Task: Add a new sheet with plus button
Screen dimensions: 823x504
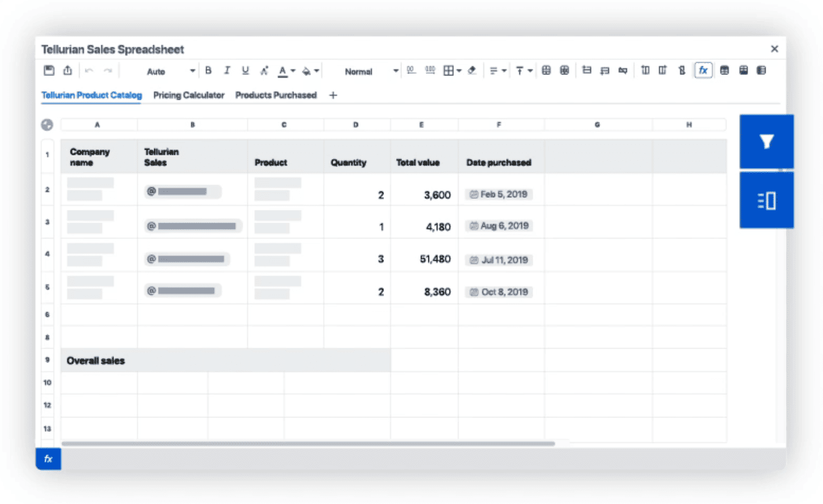Action: 333,95
